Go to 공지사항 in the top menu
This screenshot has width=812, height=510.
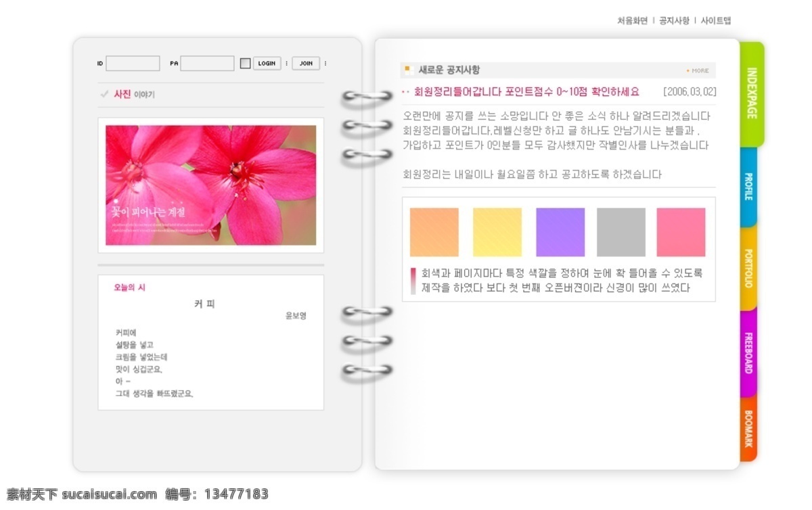click(x=674, y=20)
